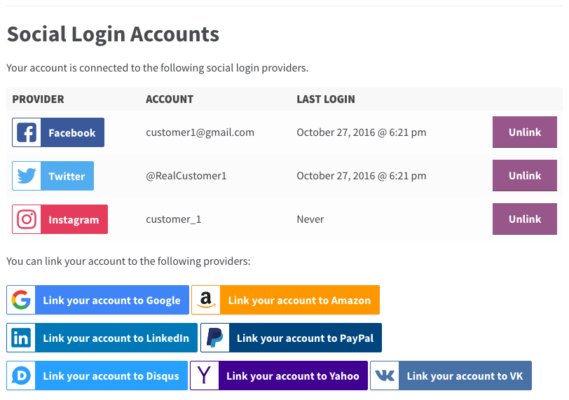Screen dimensions: 569x400
Task: Unlink the Facebook account
Action: [524, 132]
